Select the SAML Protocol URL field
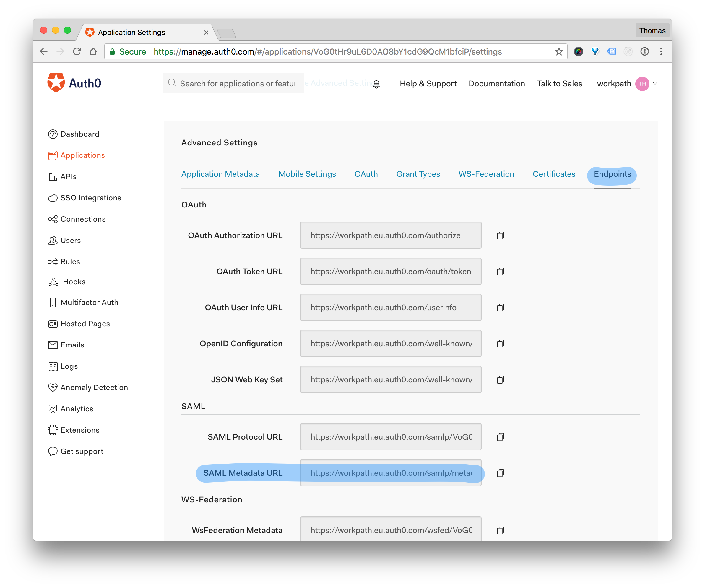Screen dimensions: 705x588 391,437
